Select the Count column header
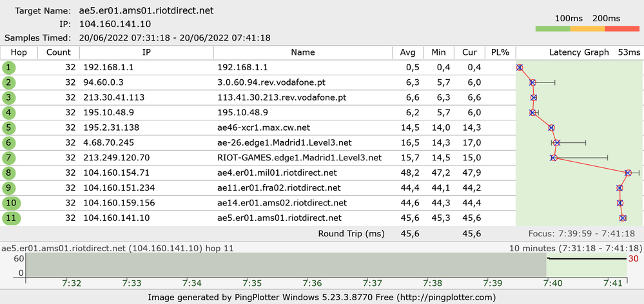Image resolution: width=644 pixels, height=304 pixels. pyautogui.click(x=59, y=52)
